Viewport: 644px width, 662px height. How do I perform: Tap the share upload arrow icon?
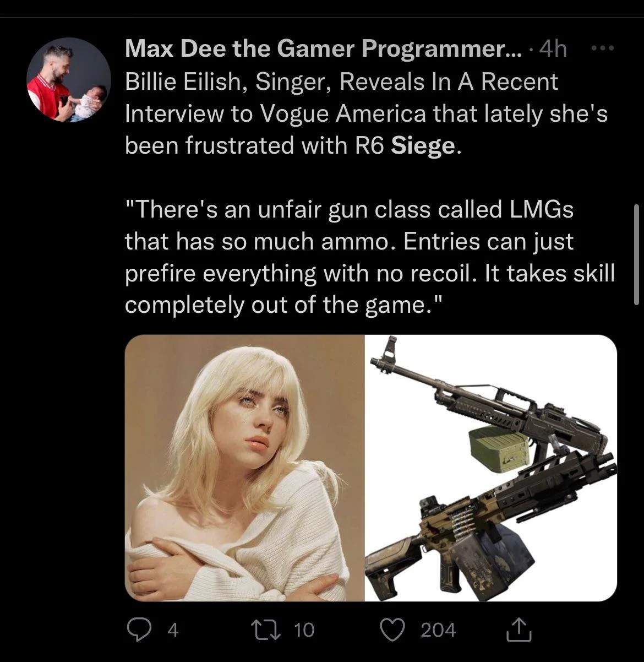coord(519,630)
